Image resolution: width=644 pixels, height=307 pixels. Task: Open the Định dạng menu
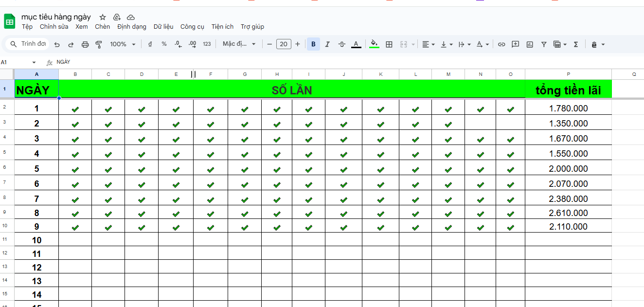(x=132, y=27)
